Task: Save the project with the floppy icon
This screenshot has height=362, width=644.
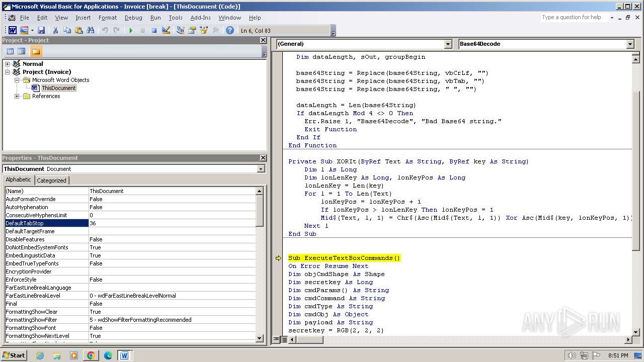Action: (x=41, y=31)
